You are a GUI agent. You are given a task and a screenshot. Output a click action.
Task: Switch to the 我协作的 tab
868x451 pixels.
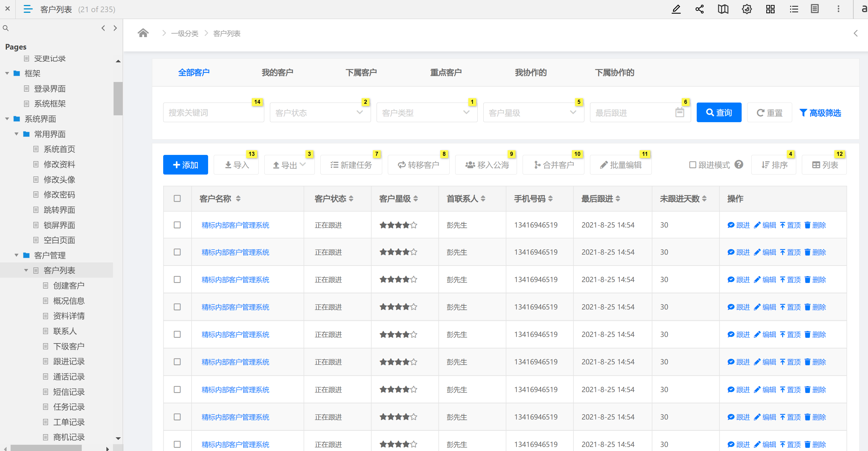[x=531, y=72]
